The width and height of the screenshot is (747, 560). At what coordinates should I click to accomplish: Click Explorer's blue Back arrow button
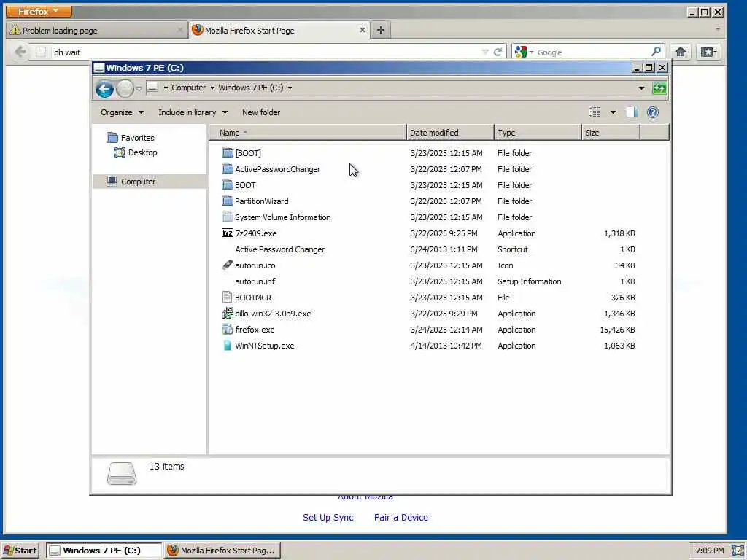pos(104,88)
